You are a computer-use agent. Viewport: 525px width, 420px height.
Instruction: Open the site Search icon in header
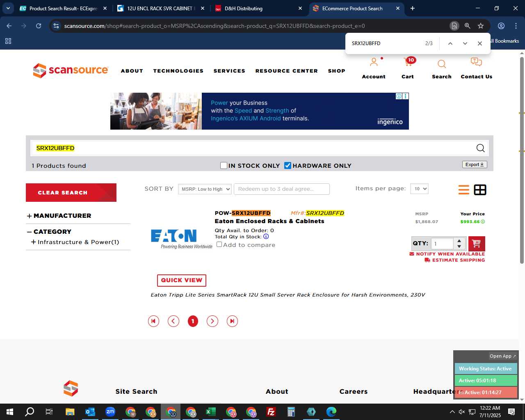click(442, 64)
